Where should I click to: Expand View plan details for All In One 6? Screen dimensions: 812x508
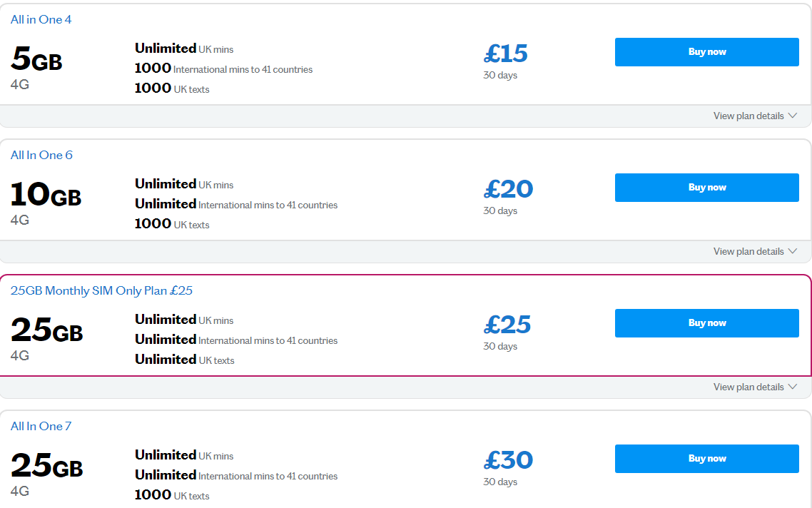(748, 252)
